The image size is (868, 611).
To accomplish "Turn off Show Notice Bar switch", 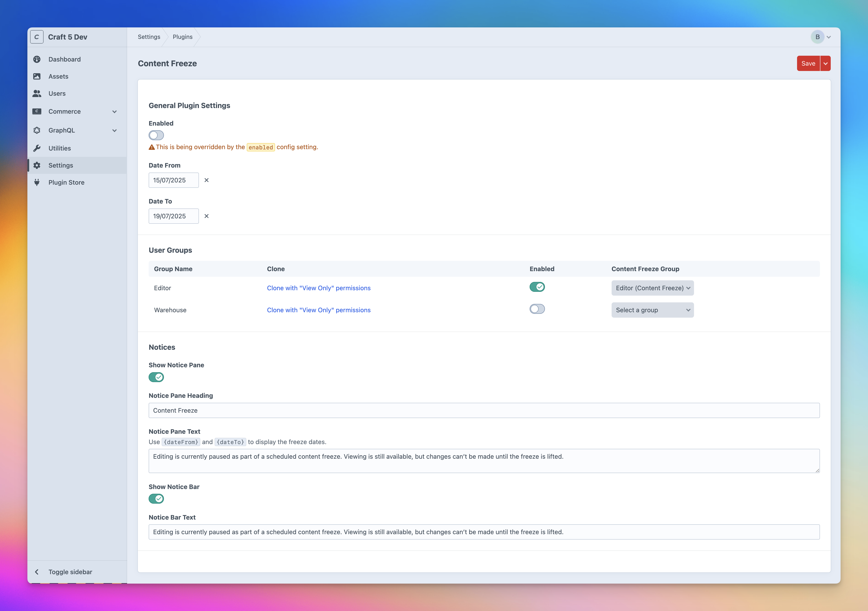I will click(156, 499).
